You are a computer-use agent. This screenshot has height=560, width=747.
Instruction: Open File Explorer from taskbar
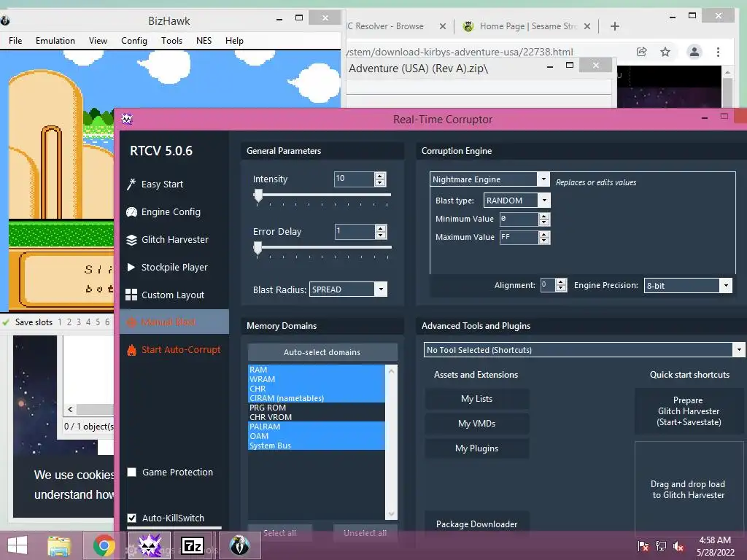(59, 545)
